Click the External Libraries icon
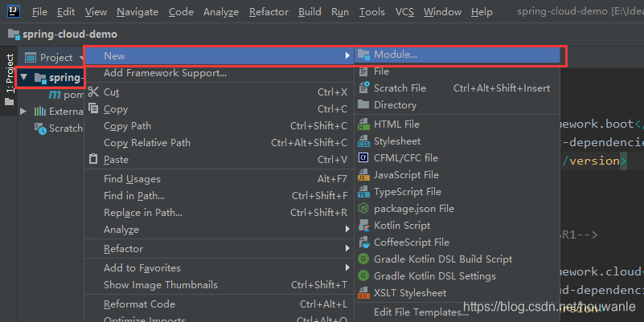The image size is (644, 322). pos(40,111)
